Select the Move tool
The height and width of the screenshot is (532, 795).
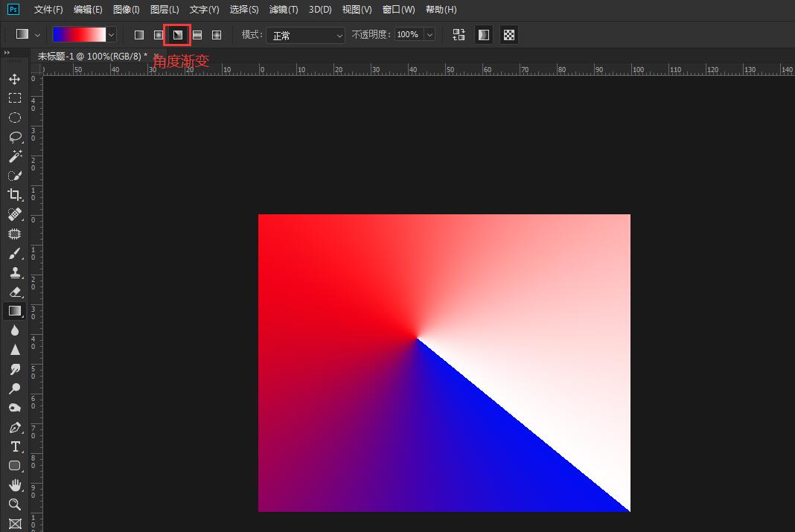(14, 79)
